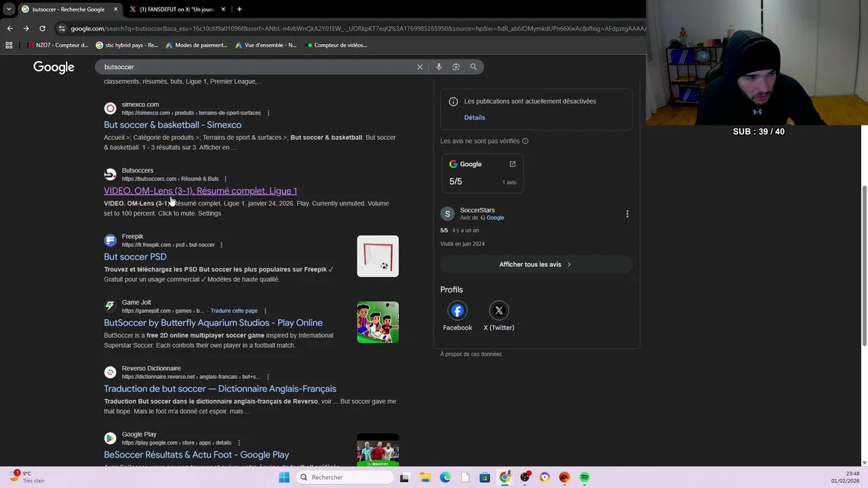Click the Détails link

coord(475,117)
